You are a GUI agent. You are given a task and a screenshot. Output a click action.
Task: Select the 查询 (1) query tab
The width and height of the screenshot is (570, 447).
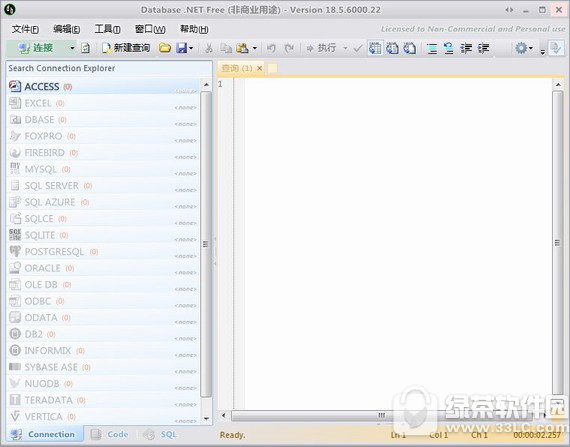click(236, 68)
